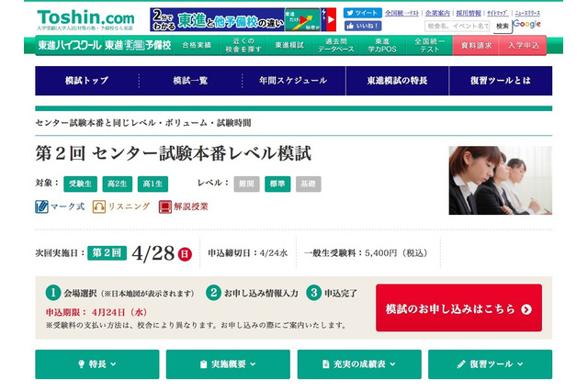The height and width of the screenshot is (391, 588).
Task: Click the マーク式 pencil icon
Action: tap(41, 207)
